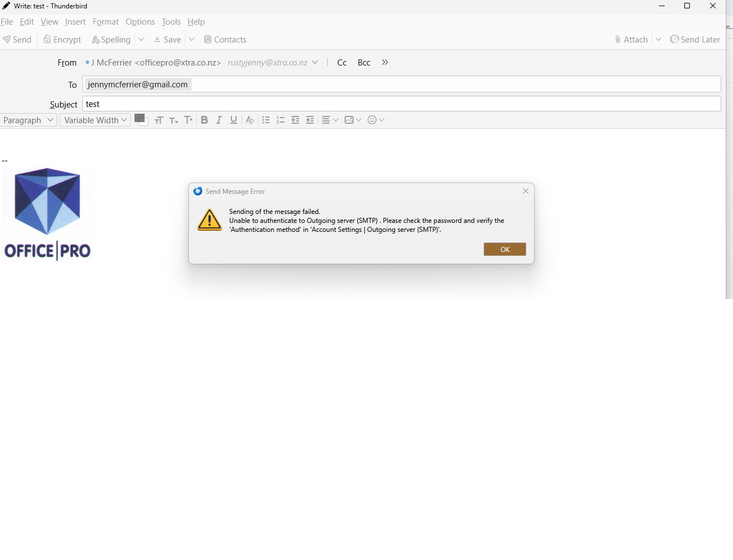Viewport: 733px width, 560px height.
Task: Open the View menu
Action: 49,22
